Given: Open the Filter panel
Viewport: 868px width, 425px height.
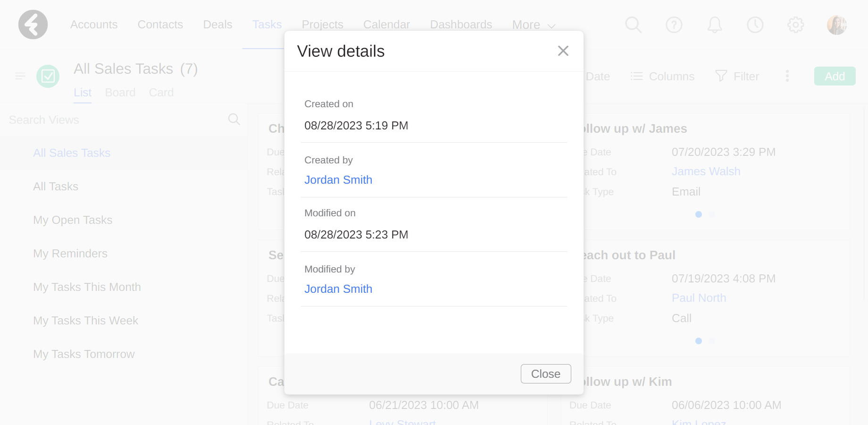Looking at the screenshot, I should [x=737, y=76].
